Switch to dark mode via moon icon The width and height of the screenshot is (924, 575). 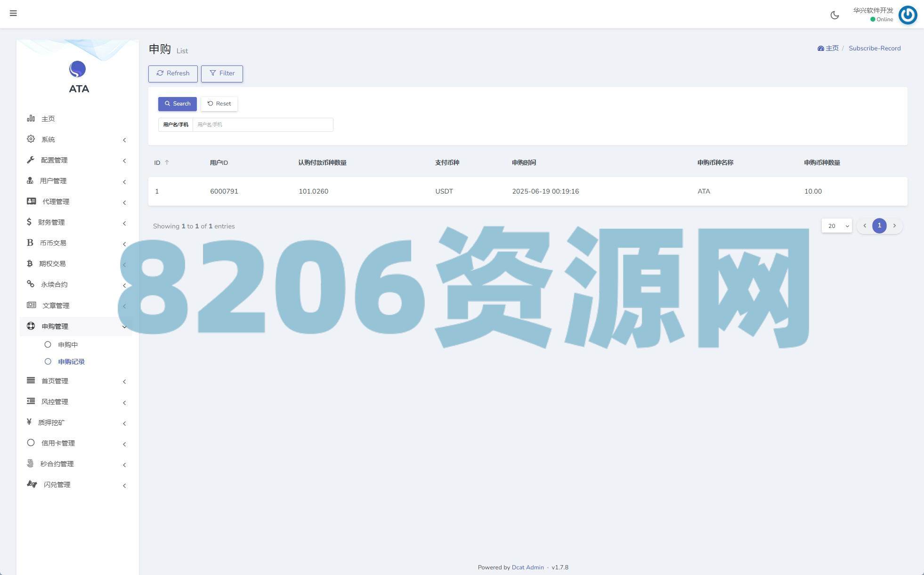pos(835,15)
